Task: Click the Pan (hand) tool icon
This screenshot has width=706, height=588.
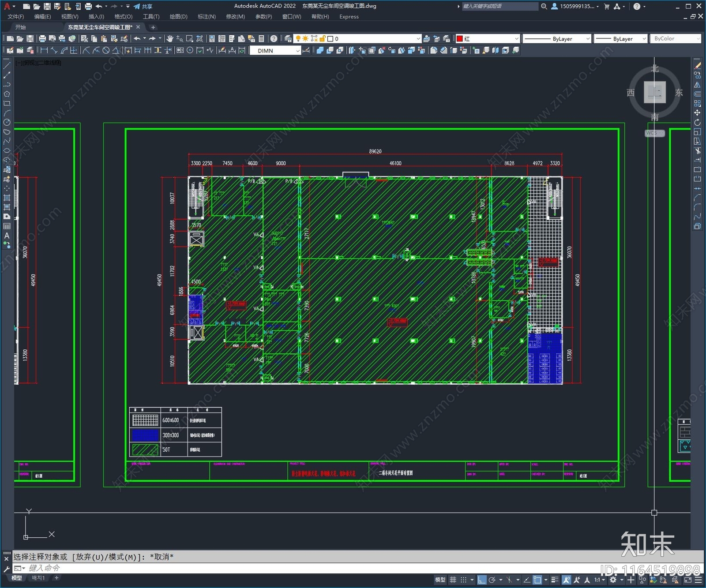Action: (170, 39)
